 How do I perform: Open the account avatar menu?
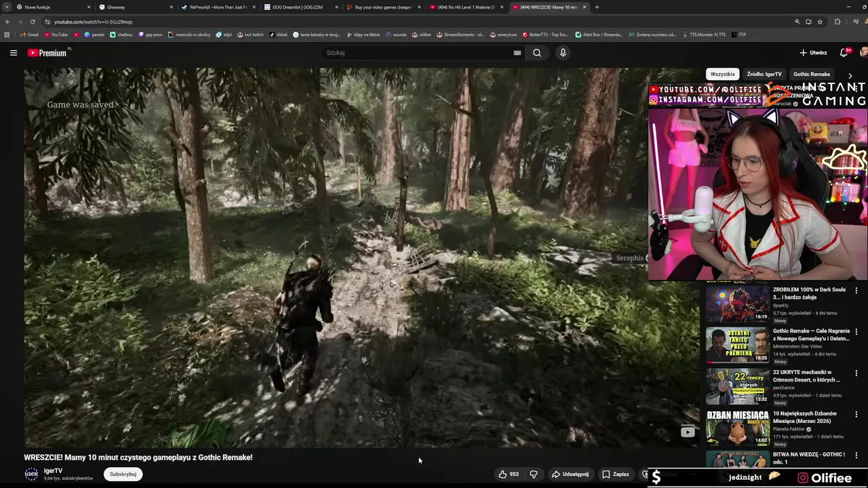pyautogui.click(x=864, y=52)
